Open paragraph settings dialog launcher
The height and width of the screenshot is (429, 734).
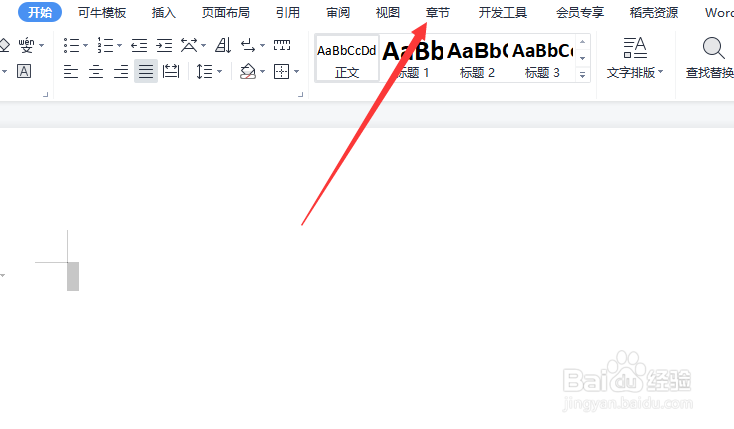301,95
